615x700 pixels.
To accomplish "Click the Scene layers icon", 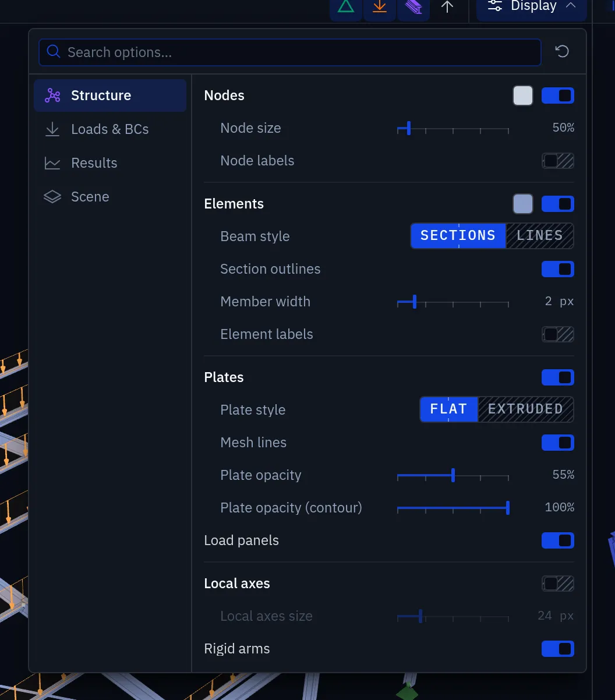I will (x=52, y=197).
